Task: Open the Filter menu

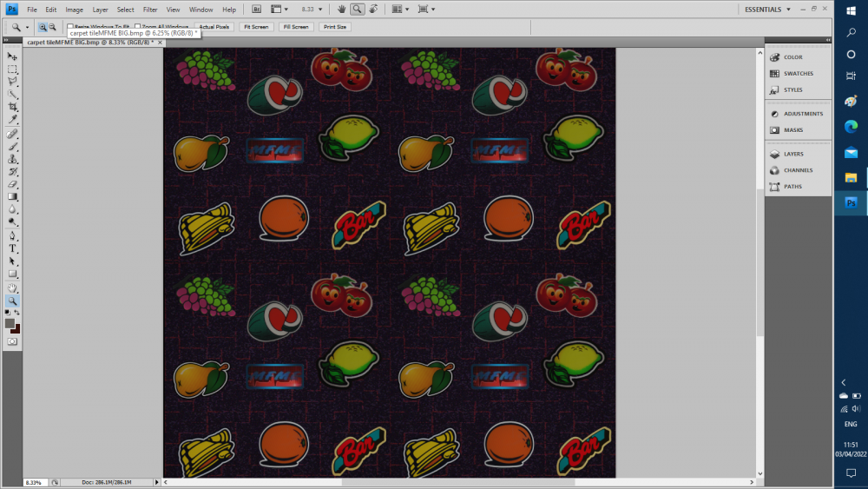Action: (150, 10)
